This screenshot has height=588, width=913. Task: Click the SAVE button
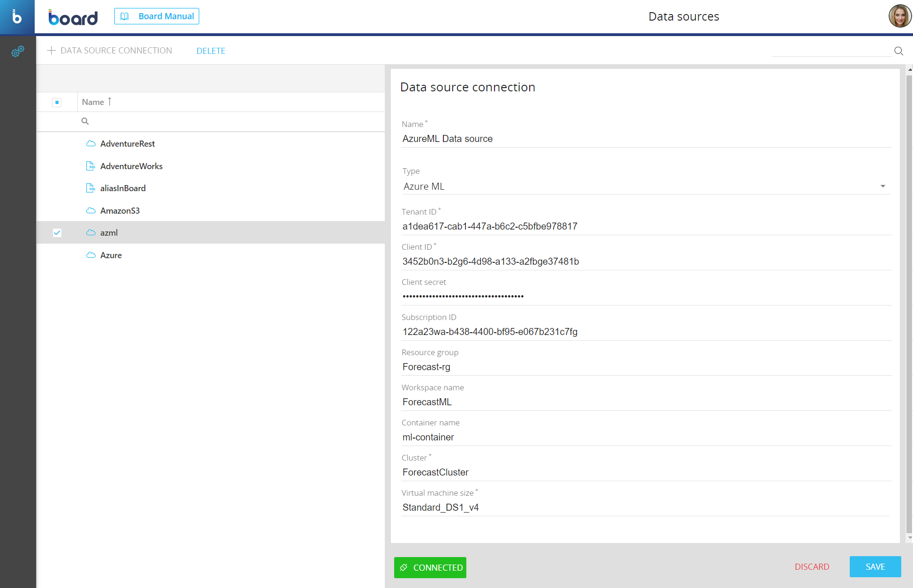(x=875, y=567)
